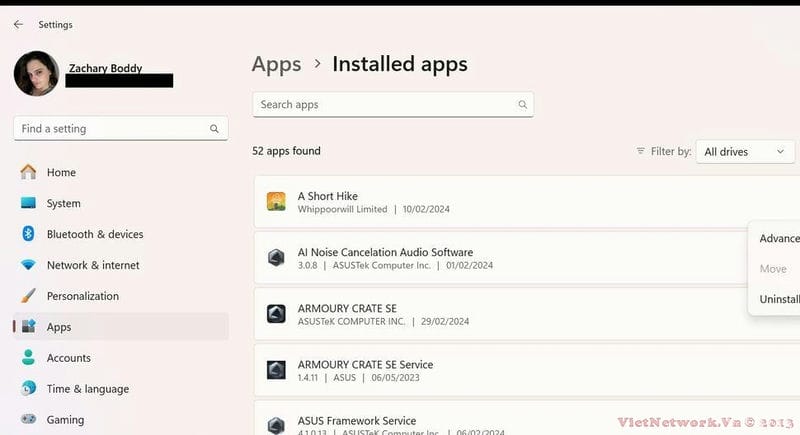The image size is (800, 435).
Task: Click the Accounts person icon
Action: coord(28,357)
